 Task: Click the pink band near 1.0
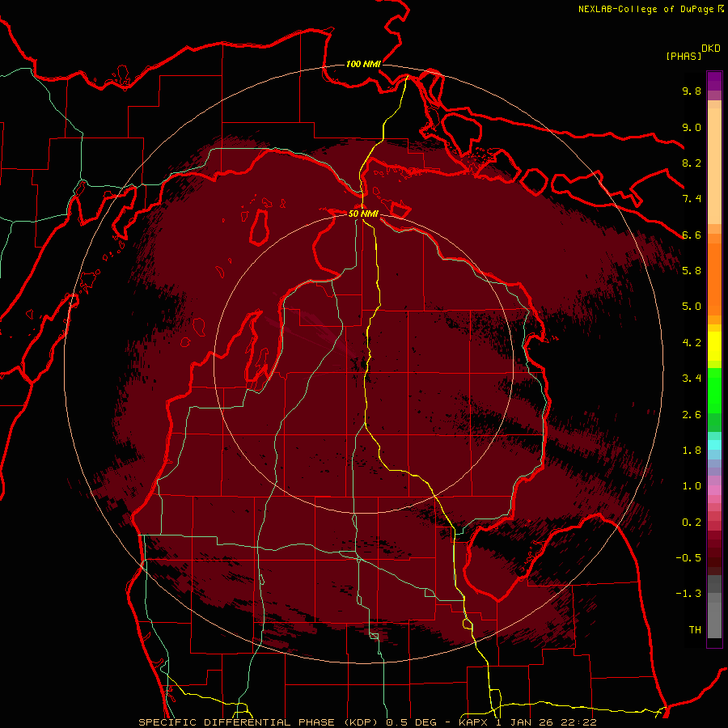(714, 489)
